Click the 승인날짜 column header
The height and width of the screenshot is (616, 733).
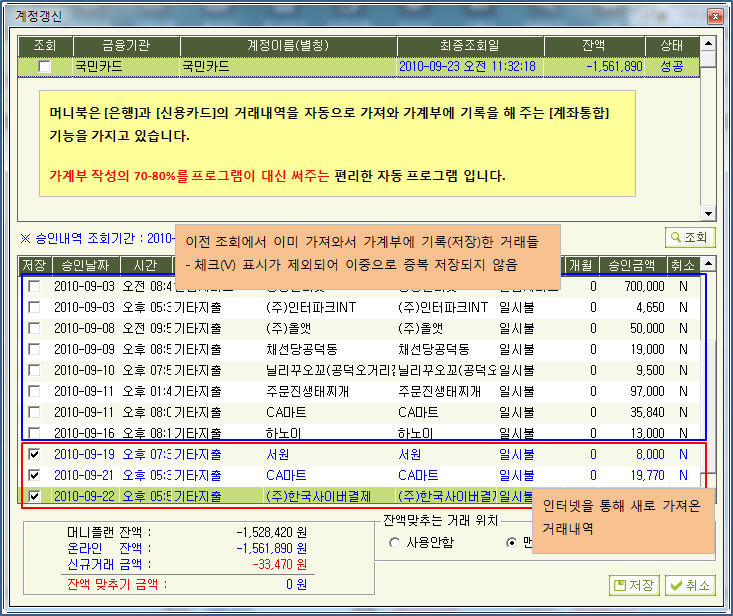click(x=88, y=265)
